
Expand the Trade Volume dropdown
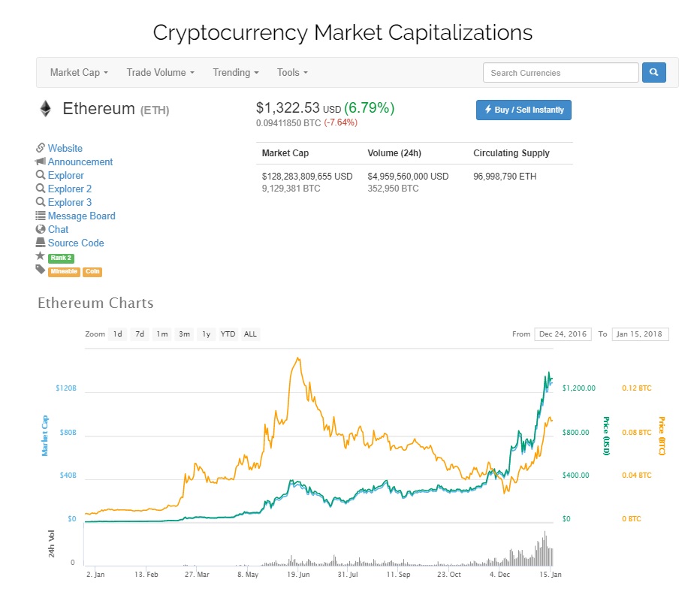(x=160, y=73)
